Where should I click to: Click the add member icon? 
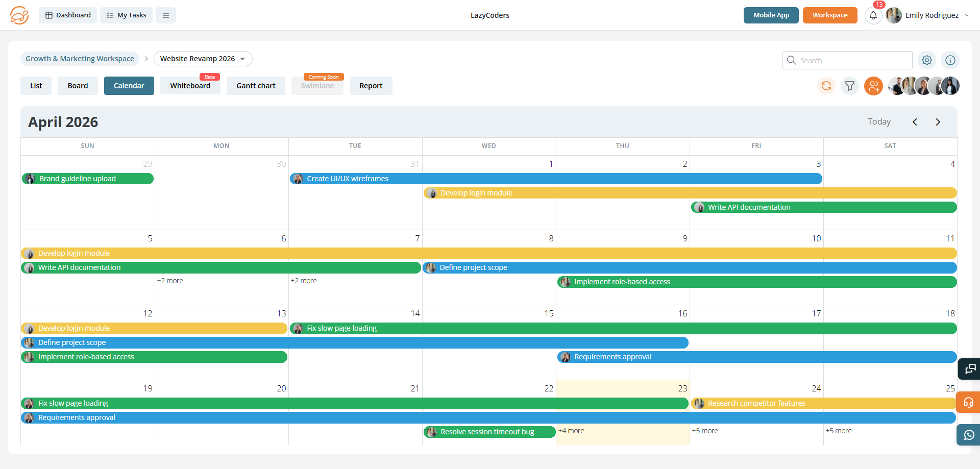[x=873, y=86]
